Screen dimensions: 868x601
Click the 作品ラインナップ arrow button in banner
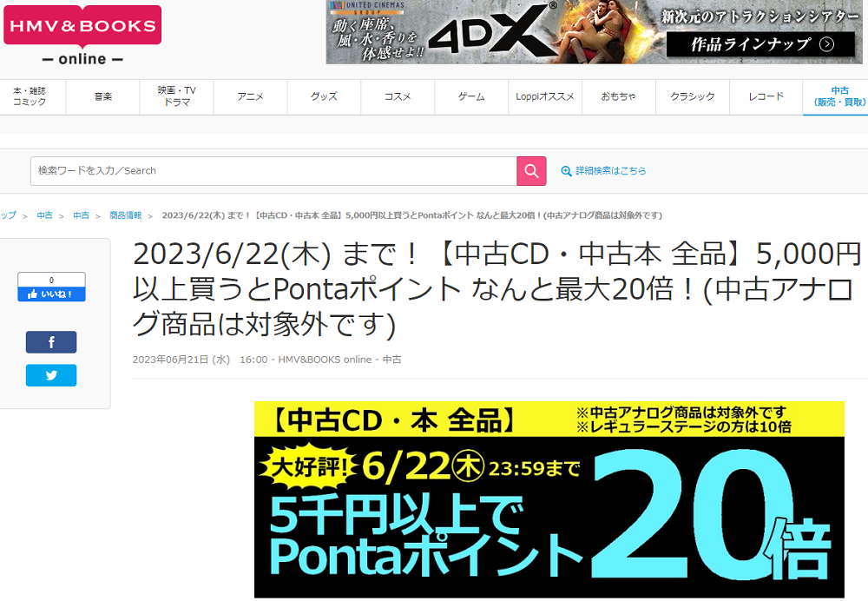760,43
